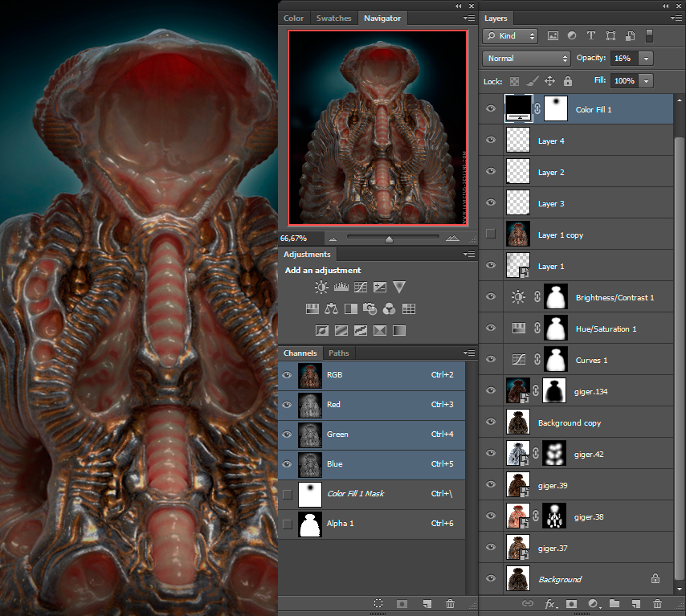Switch to the Swatches tab

click(334, 18)
